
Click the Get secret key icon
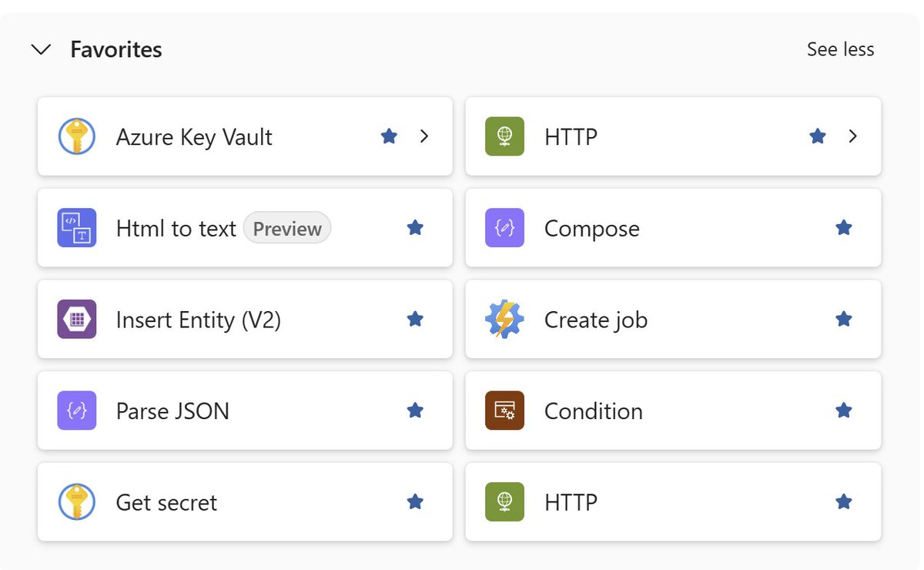point(77,502)
